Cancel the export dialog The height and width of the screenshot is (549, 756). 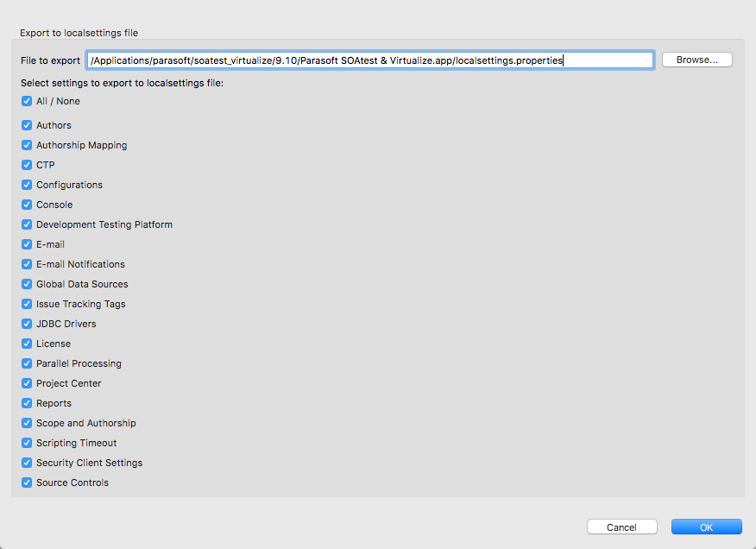(622, 527)
